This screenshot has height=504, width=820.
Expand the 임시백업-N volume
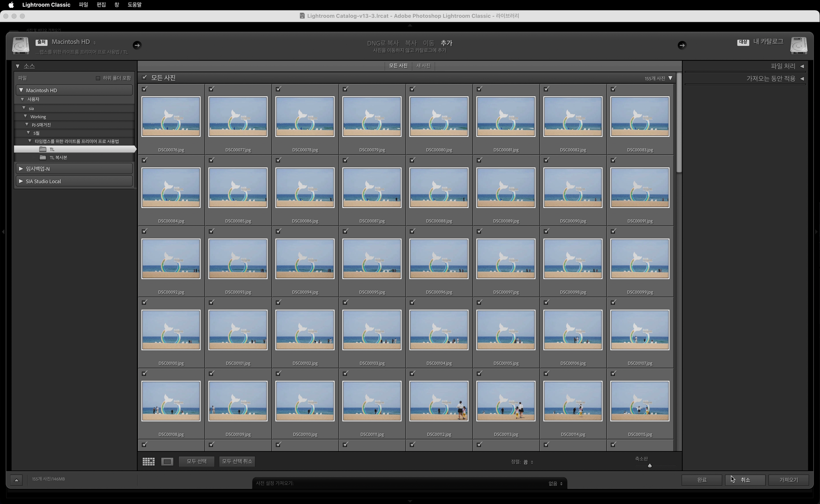point(21,169)
